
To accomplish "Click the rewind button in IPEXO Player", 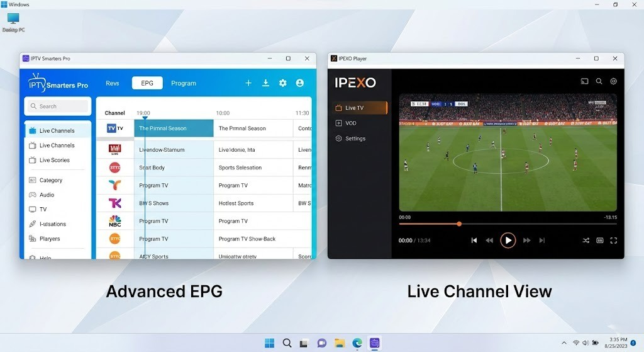I will 489,240.
